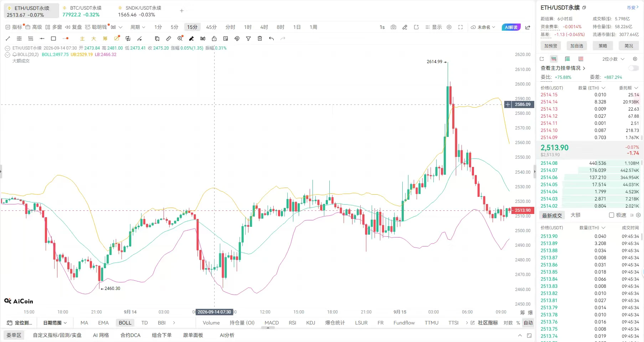
Task: Filter drawings with the funnel icon
Action: 248,39
